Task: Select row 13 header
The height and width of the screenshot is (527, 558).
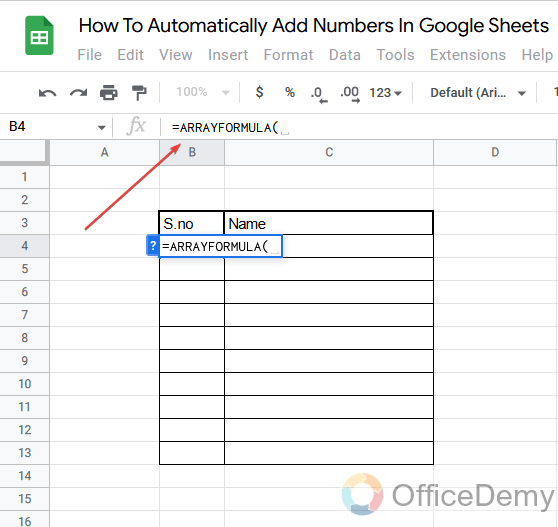Action: 24,453
